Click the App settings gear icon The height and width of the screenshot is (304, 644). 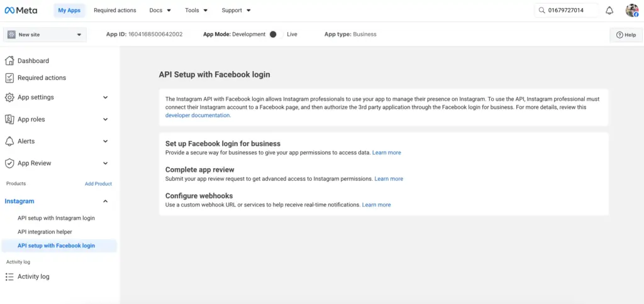click(9, 98)
